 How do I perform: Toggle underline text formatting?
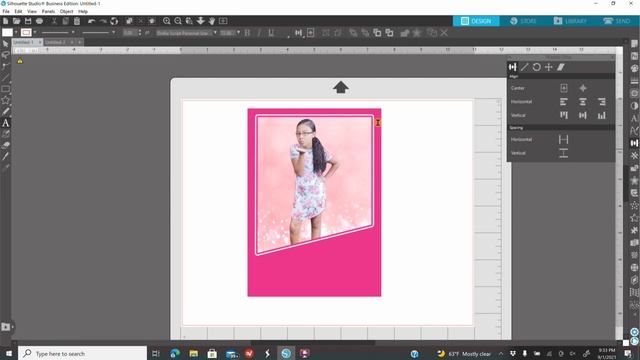click(271, 33)
